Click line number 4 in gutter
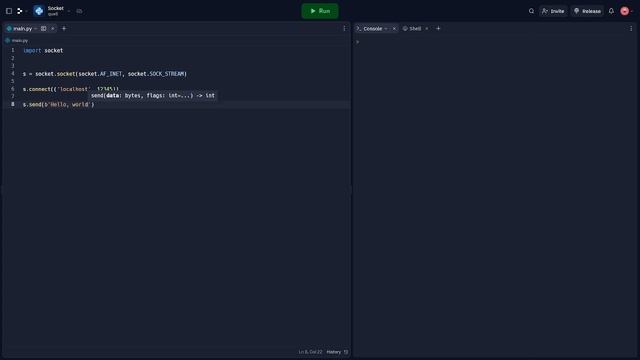Screen dimensions: 640x360 coord(13,73)
